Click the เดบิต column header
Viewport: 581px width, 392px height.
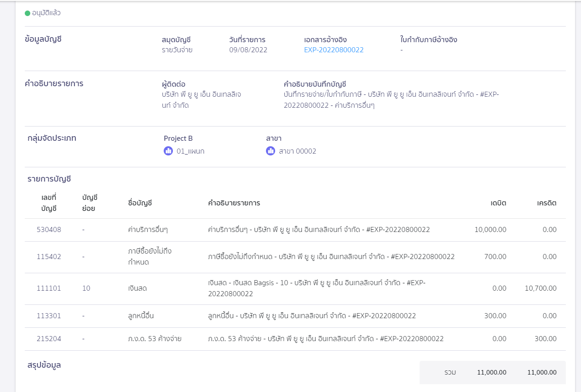pos(498,203)
